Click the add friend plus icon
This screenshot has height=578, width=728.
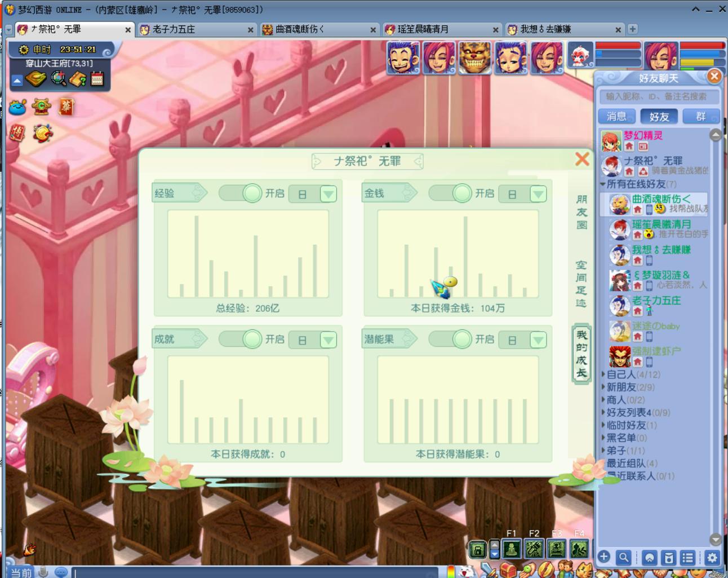point(604,557)
